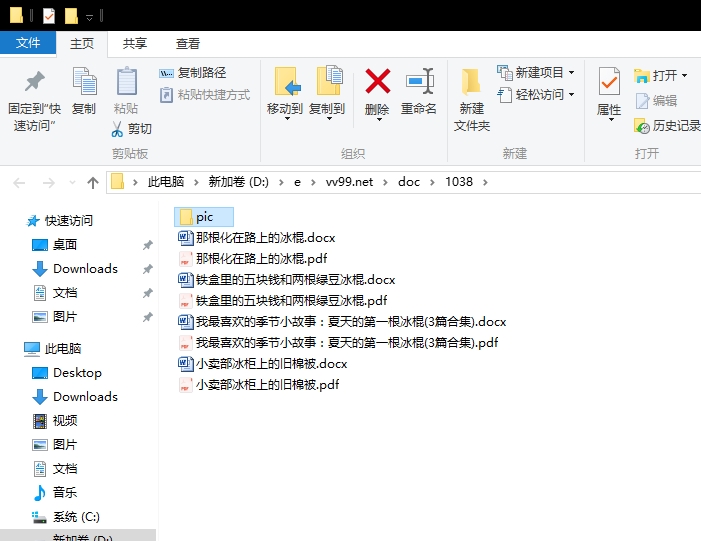Open 桌面 under Quick access

pos(55,245)
